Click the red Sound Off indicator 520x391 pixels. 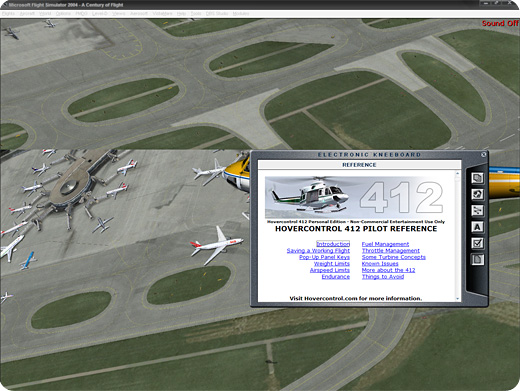point(500,23)
